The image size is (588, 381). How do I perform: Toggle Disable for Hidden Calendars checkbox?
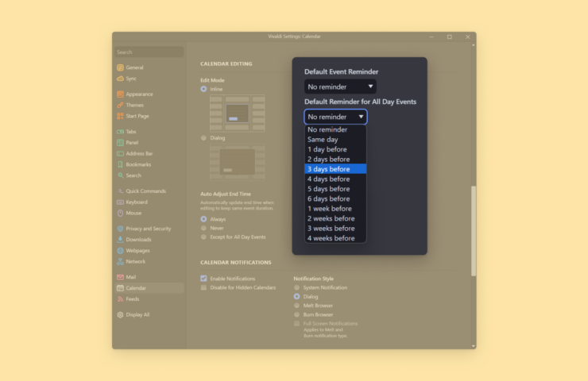[203, 287]
